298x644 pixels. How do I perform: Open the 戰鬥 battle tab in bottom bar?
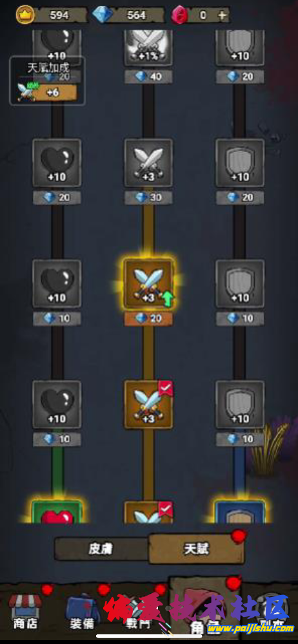pos(138,612)
